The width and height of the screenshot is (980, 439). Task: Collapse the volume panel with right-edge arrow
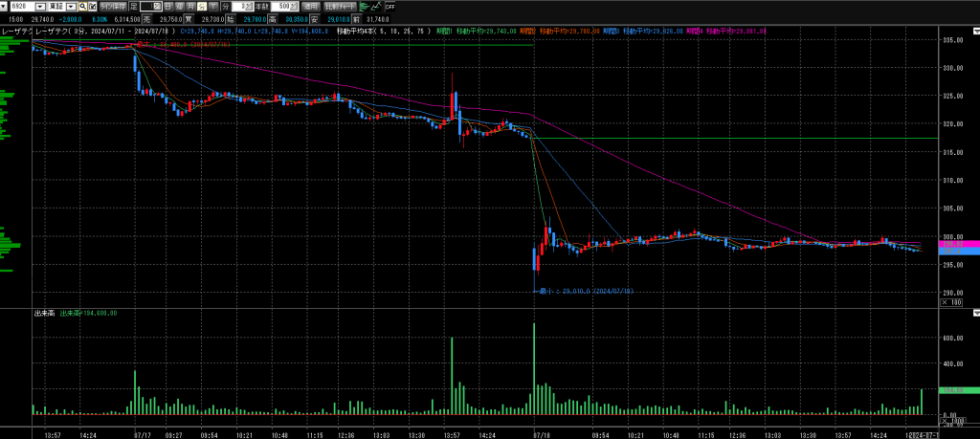coord(975,314)
